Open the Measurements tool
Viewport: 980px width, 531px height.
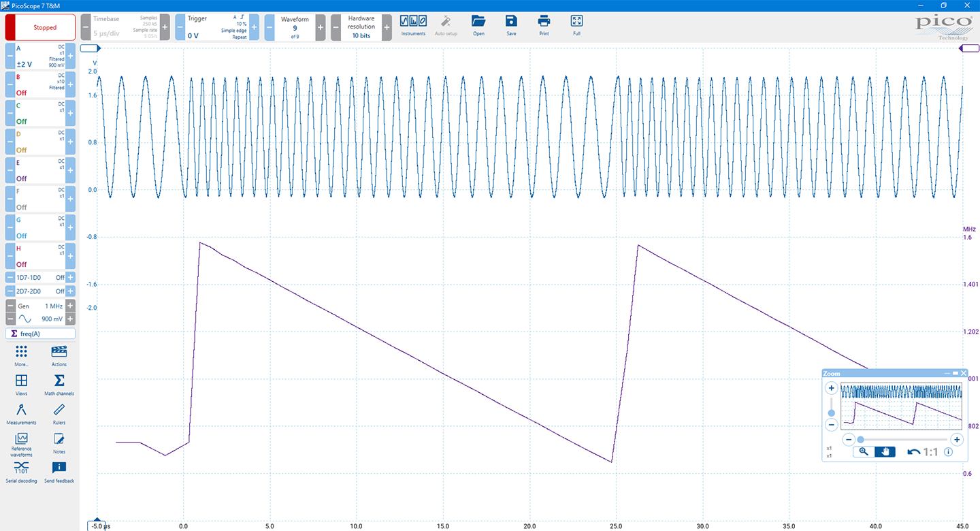pos(21,413)
